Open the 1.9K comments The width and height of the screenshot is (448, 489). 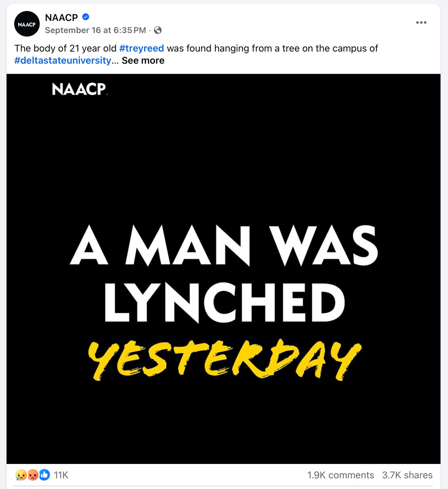[340, 475]
